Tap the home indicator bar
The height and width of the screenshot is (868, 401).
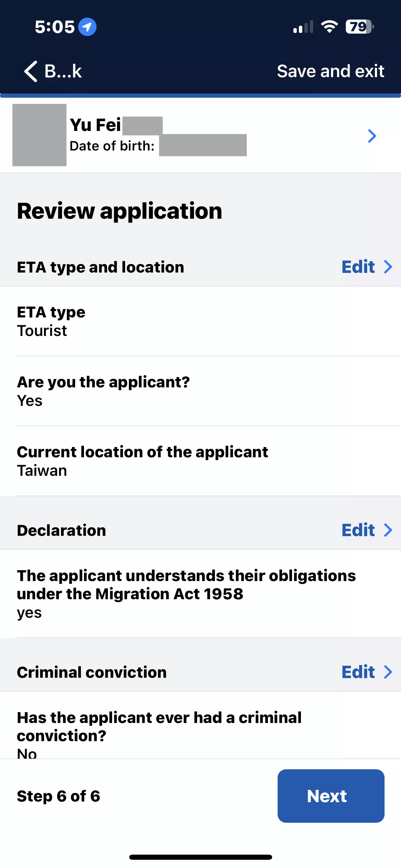(x=200, y=857)
